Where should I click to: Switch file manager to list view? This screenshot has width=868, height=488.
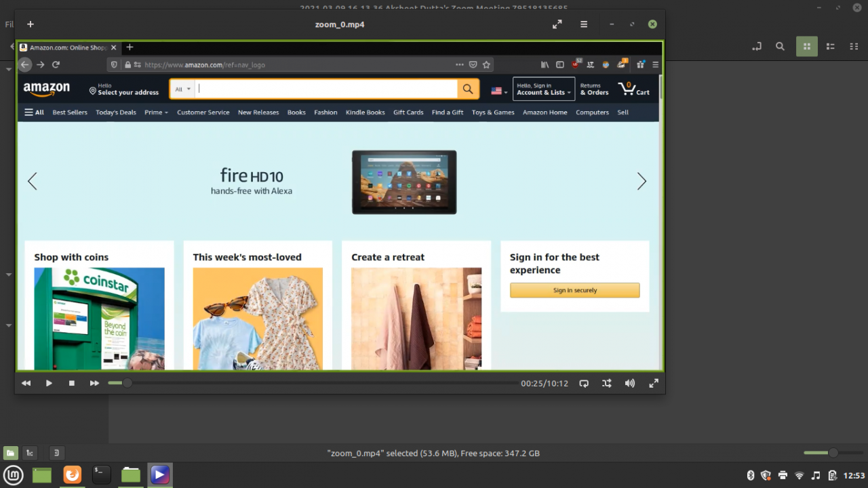click(831, 47)
